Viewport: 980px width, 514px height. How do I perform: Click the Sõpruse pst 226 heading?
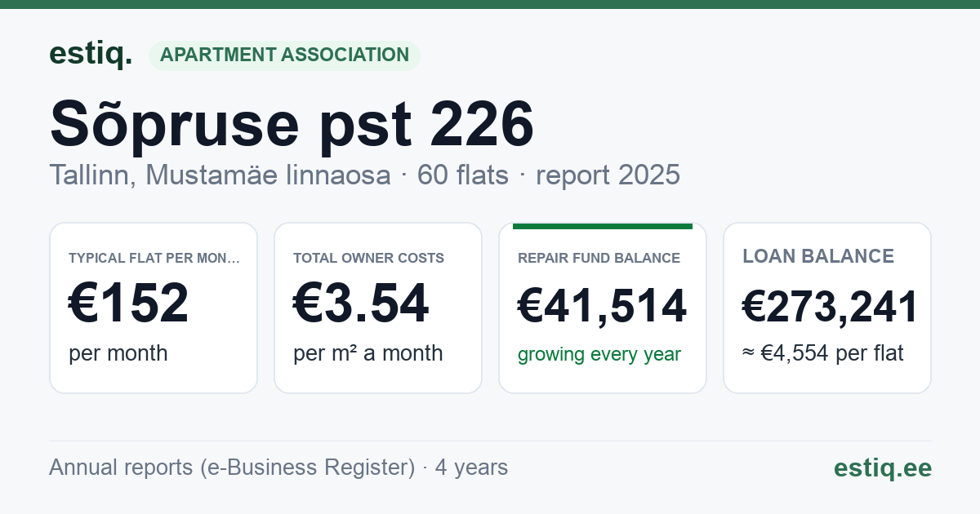point(292,124)
